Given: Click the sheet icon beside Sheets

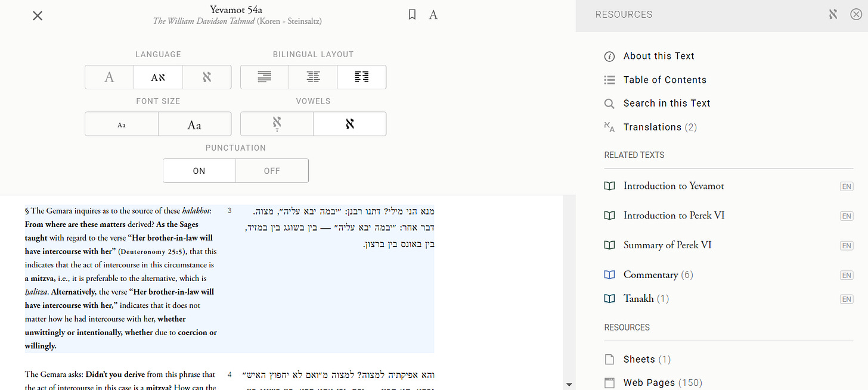Looking at the screenshot, I should tap(609, 359).
